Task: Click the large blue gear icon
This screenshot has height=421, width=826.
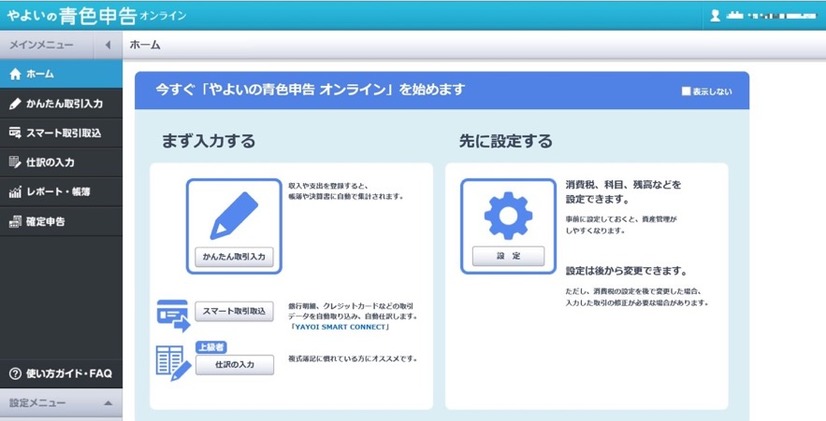Action: coord(508,216)
